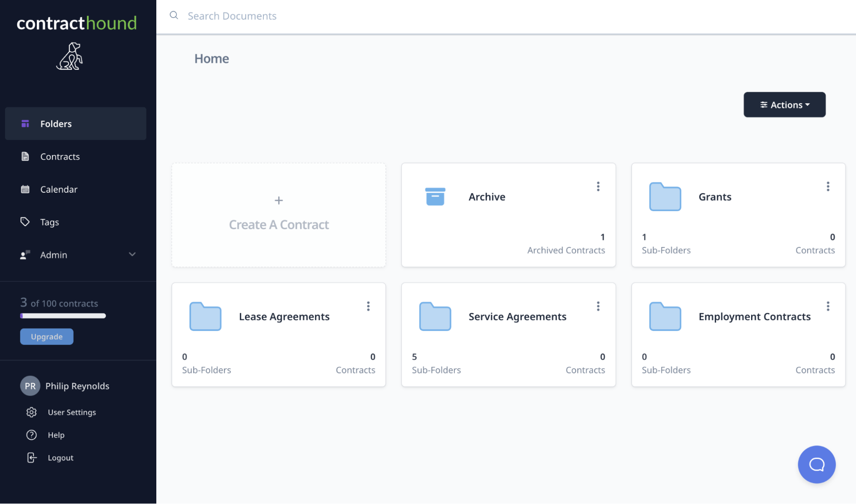The image size is (856, 504).
Task: Select Tags in the sidebar
Action: (50, 222)
